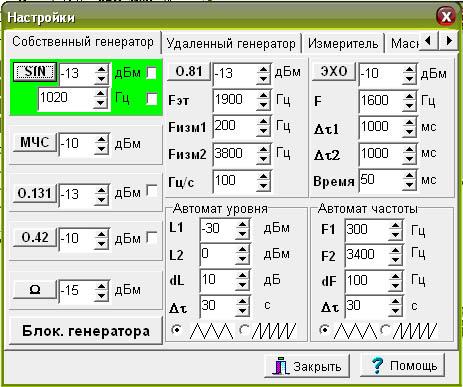Toggle the checkbox in О.42 row

pos(152,238)
